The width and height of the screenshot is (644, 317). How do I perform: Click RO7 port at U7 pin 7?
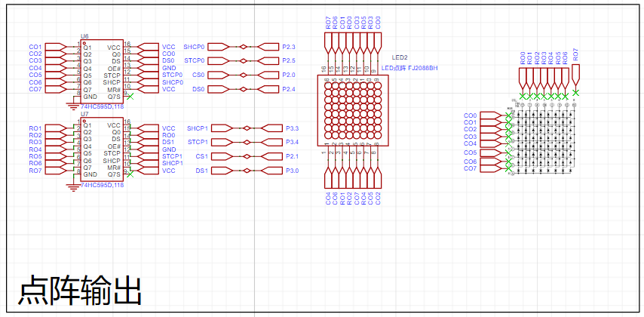tap(56, 171)
